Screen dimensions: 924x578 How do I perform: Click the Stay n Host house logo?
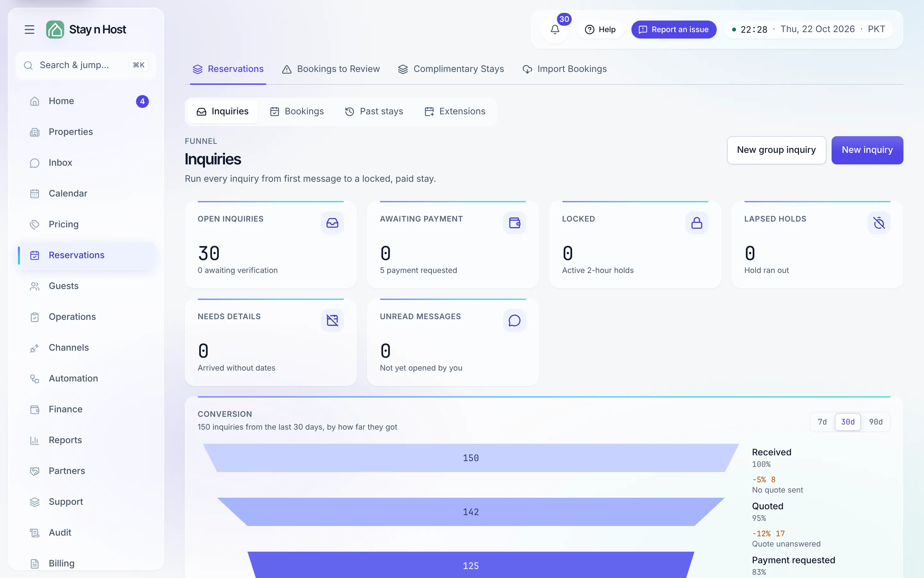click(55, 30)
